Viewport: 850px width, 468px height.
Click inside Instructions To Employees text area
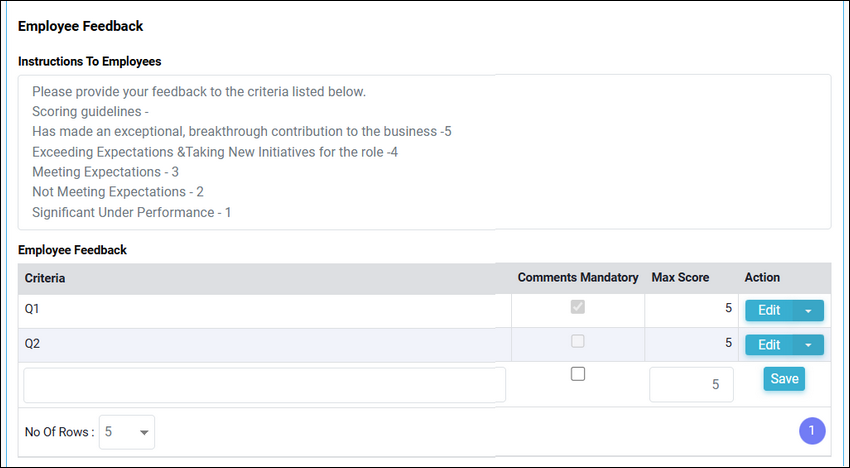click(x=424, y=152)
